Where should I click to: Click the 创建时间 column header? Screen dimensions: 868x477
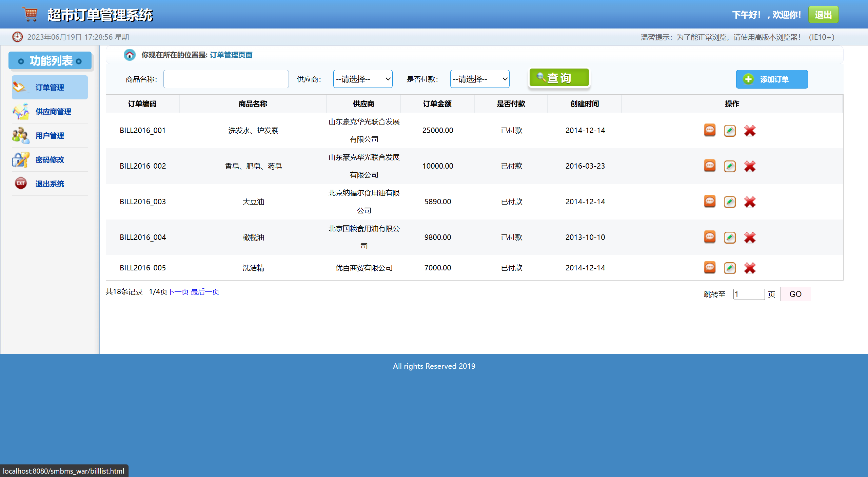tap(585, 104)
